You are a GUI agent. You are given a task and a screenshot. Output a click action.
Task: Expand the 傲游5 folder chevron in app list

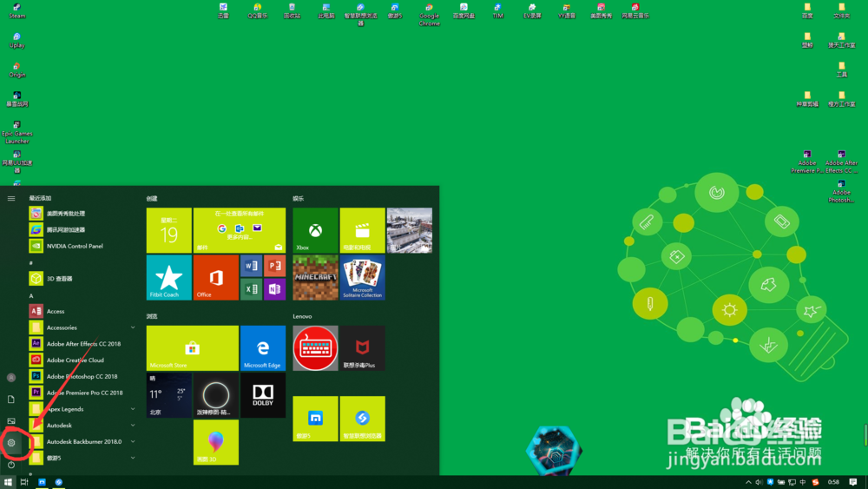click(x=133, y=458)
